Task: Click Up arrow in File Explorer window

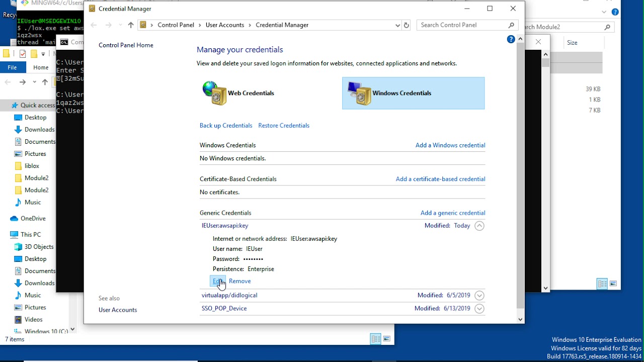Action: coord(45,82)
